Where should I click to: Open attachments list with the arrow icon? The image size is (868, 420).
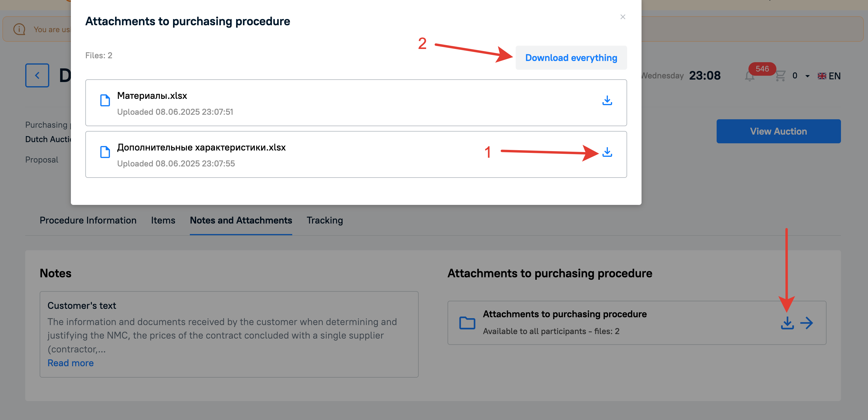[806, 323]
